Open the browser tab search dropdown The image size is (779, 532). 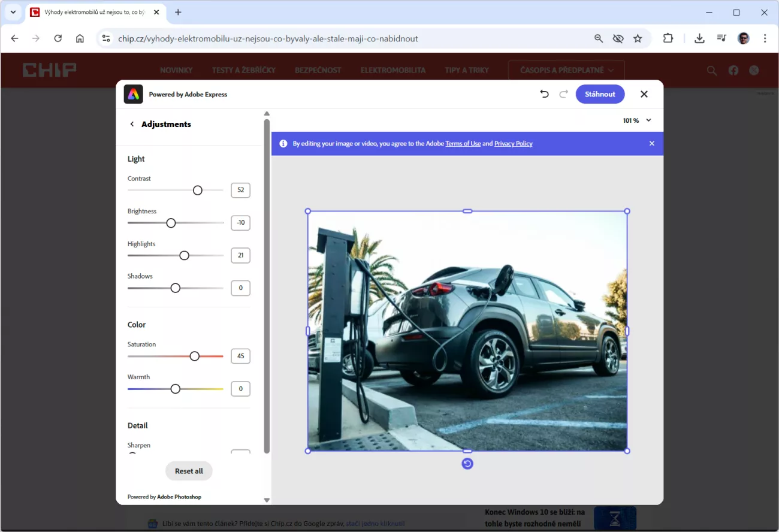13,12
